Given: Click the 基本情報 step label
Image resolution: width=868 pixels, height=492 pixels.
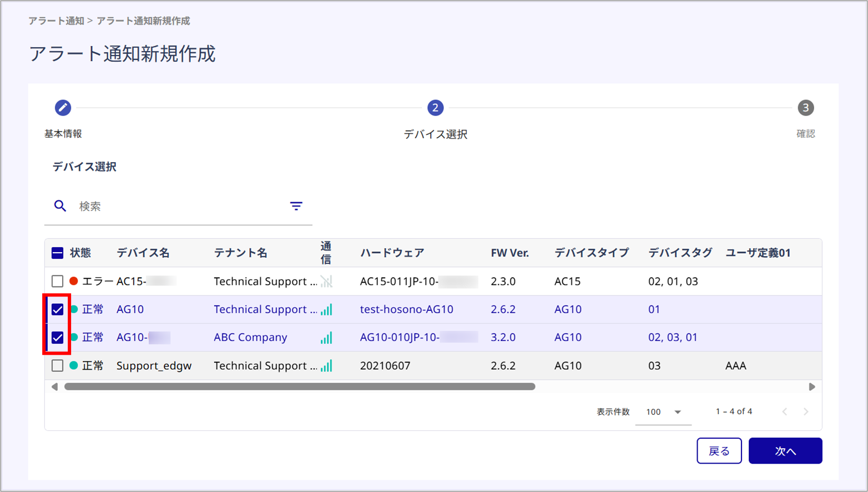Looking at the screenshot, I should click(x=63, y=134).
